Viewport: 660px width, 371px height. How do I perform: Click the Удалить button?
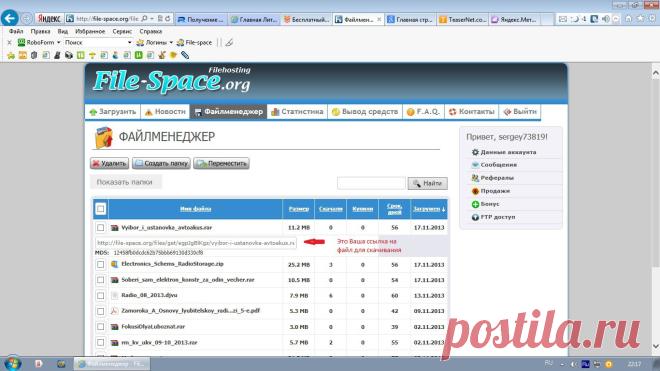pyautogui.click(x=109, y=163)
